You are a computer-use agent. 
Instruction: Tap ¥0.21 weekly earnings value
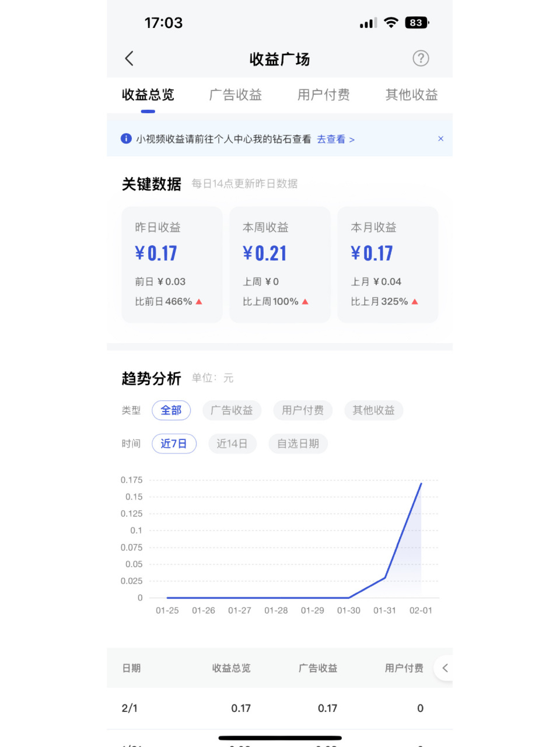265,253
